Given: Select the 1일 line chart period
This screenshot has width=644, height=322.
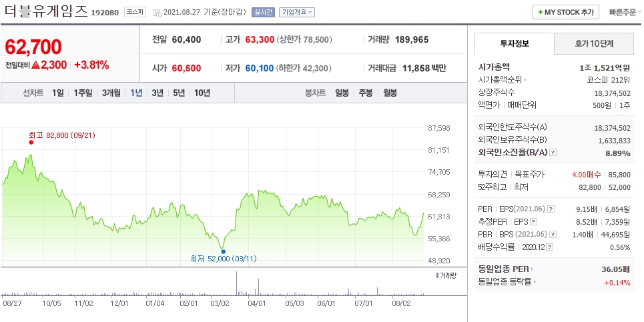Looking at the screenshot, I should 58,93.
